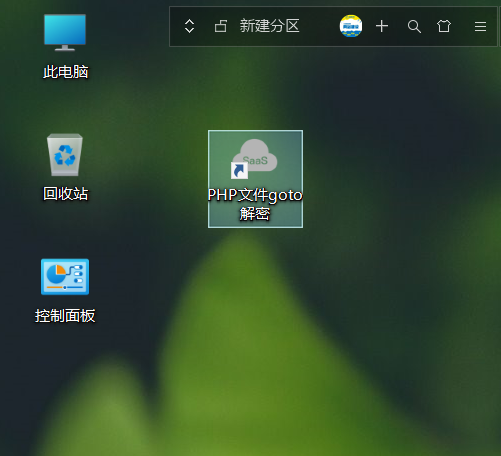Collapse partition using up-down chevron
501x456 pixels.
click(189, 26)
